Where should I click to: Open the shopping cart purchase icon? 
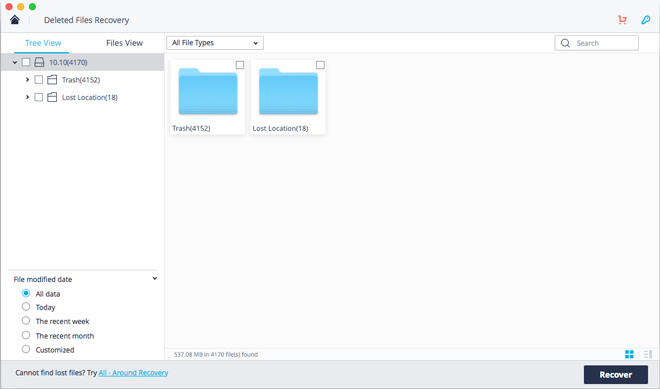pyautogui.click(x=622, y=20)
